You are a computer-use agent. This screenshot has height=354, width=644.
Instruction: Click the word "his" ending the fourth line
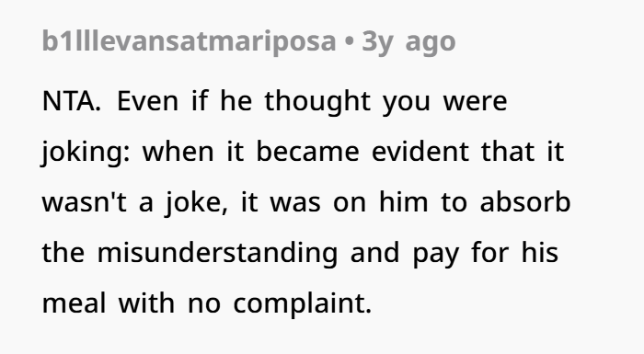click(540, 252)
